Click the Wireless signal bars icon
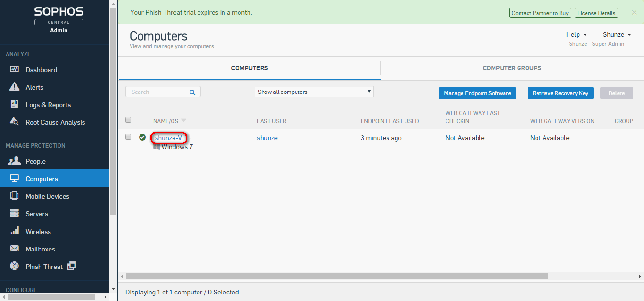The width and height of the screenshot is (644, 301). click(15, 231)
